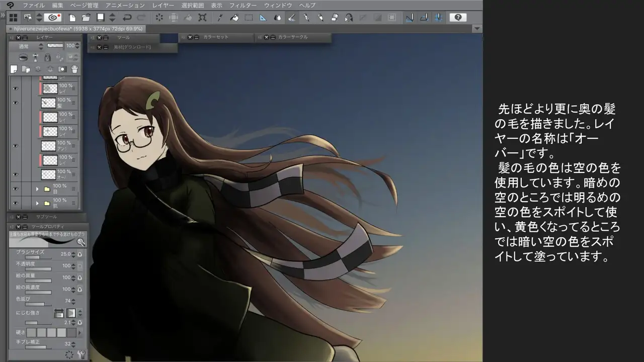Toggle visibility of the 目 folder
The width and height of the screenshot is (644, 362).
(15, 189)
